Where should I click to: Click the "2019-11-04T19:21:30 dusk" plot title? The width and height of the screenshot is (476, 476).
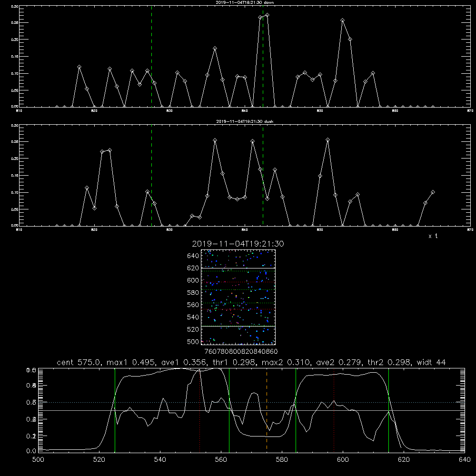click(245, 121)
